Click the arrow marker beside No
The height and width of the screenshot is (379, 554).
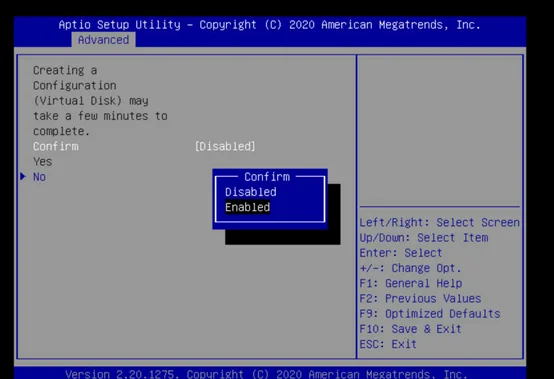(23, 176)
